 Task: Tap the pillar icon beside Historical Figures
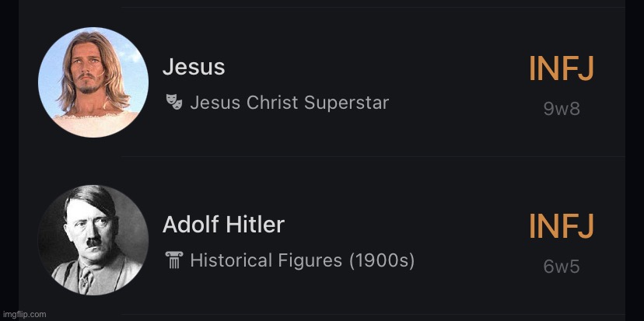[174, 260]
